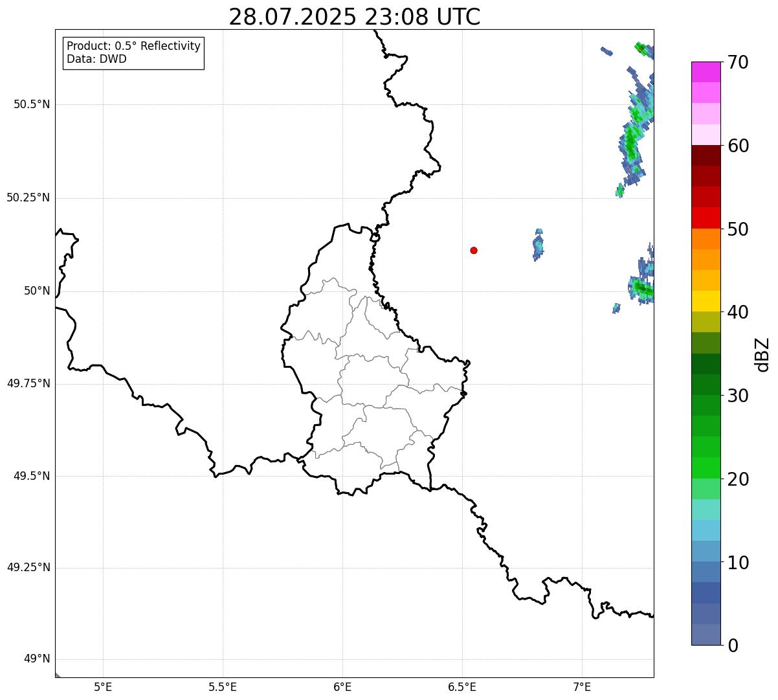Click the dark green band near 30 dBZ
This screenshot has width=778, height=700.
coord(706,385)
